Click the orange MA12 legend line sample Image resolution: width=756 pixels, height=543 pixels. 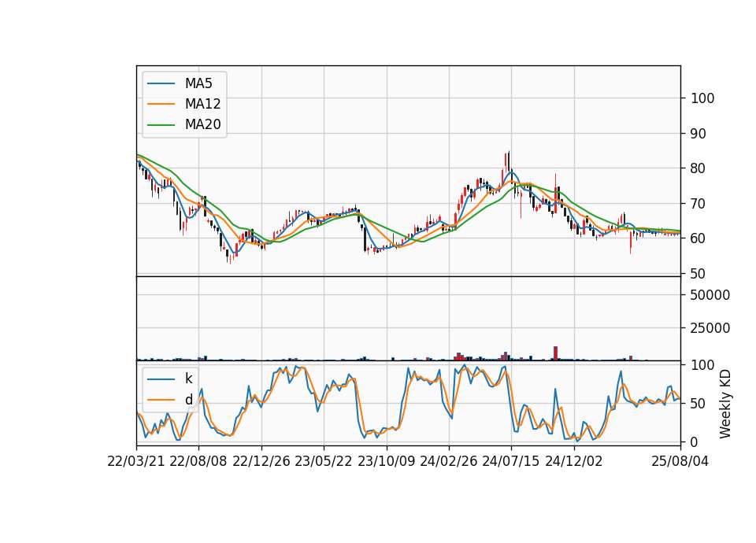click(161, 104)
